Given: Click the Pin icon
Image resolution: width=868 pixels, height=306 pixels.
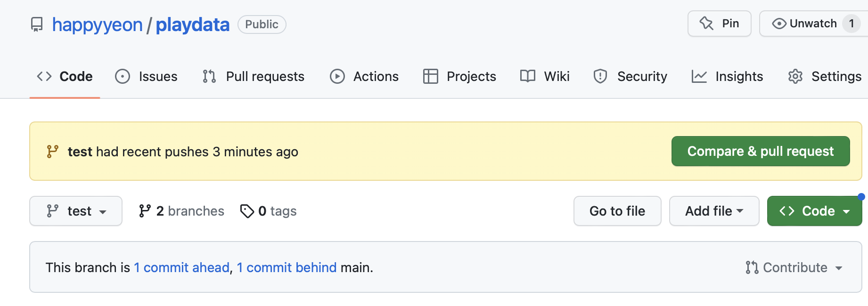Looking at the screenshot, I should click(x=706, y=23).
